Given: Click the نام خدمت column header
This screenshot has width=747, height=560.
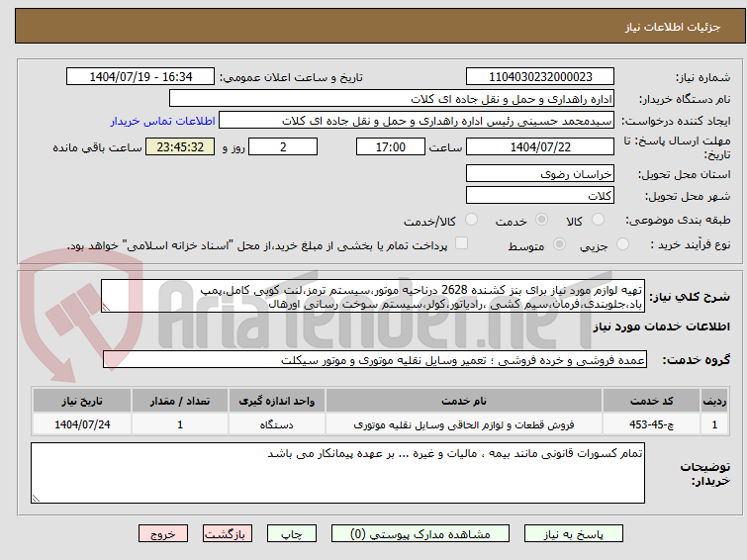Looking at the screenshot, I should point(464,401).
